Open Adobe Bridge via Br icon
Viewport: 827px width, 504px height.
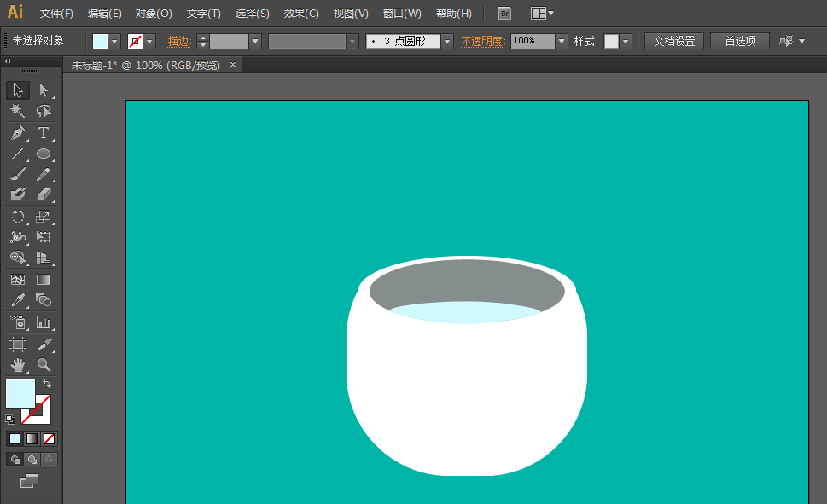(504, 13)
